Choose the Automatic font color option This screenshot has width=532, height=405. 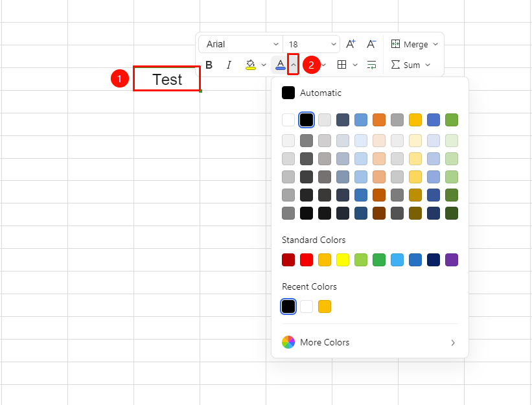tap(312, 93)
